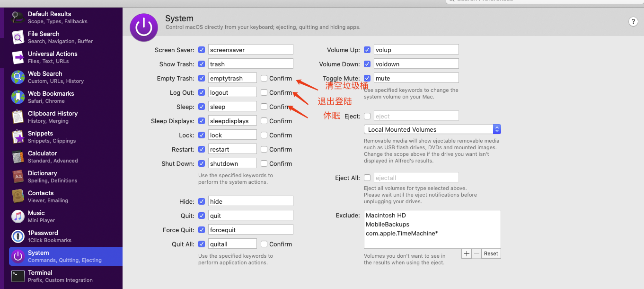Select Clipboard History preferences item
The image size is (644, 289).
[66, 117]
